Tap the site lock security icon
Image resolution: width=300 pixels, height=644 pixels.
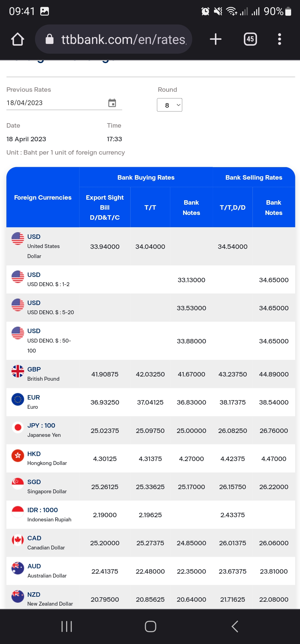[49, 39]
